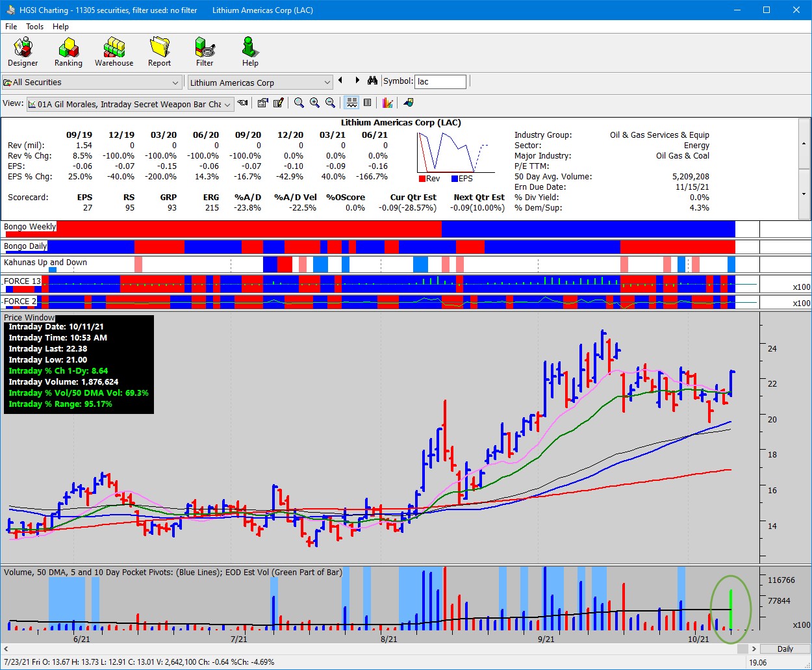Open the Help menu
This screenshot has width=812, height=670.
click(60, 27)
